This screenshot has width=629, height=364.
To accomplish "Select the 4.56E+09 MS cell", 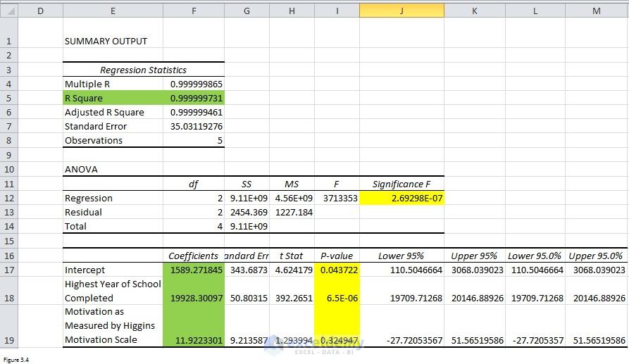I will 292,198.
